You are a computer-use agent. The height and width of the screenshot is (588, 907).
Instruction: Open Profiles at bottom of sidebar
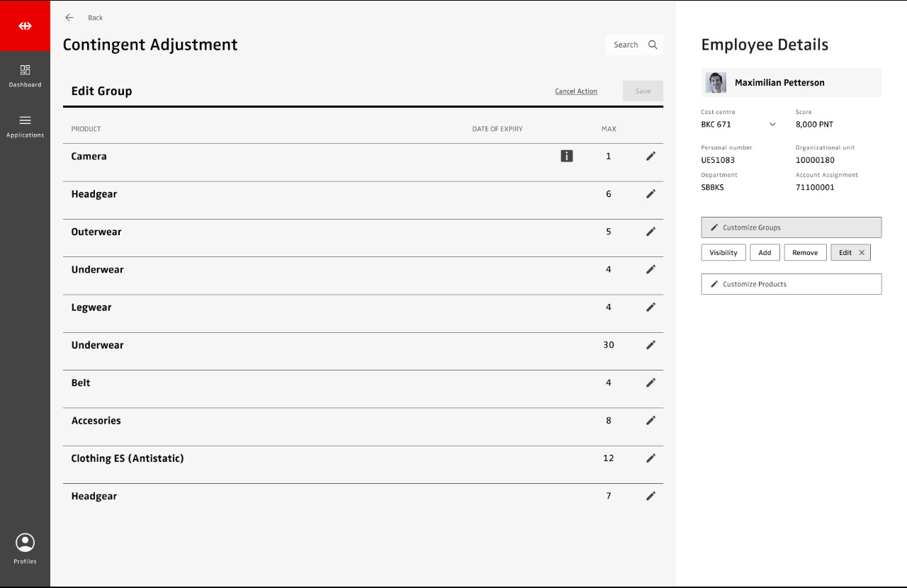click(25, 549)
